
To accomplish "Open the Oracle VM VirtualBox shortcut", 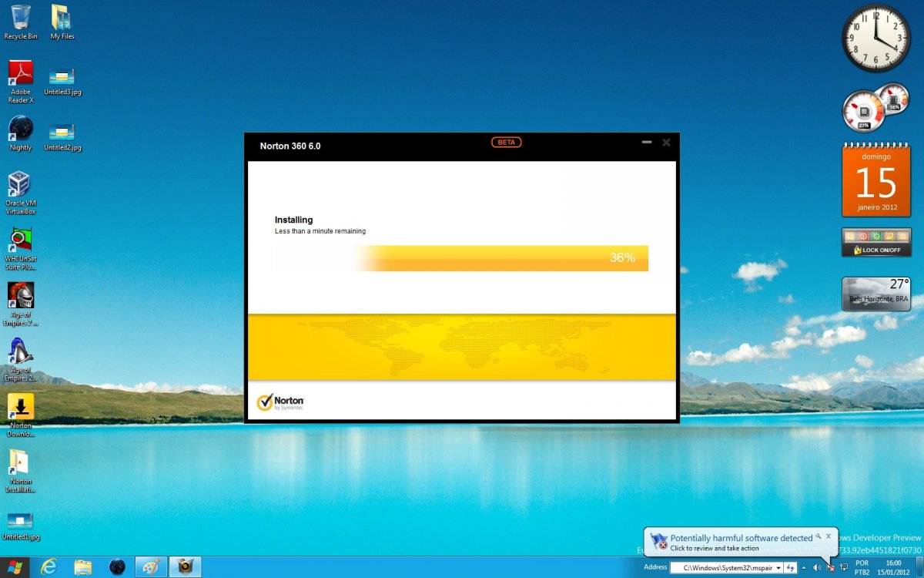I will [x=21, y=193].
